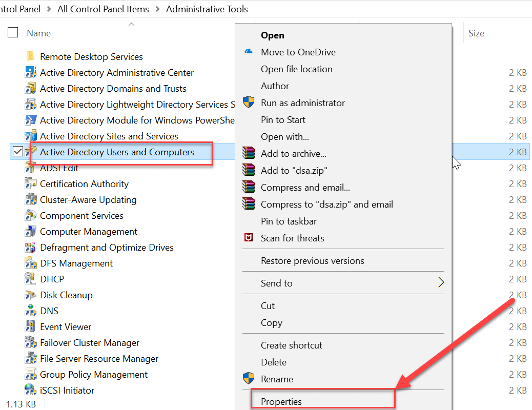Open the Failover Cluster Manager icon

tap(30, 342)
